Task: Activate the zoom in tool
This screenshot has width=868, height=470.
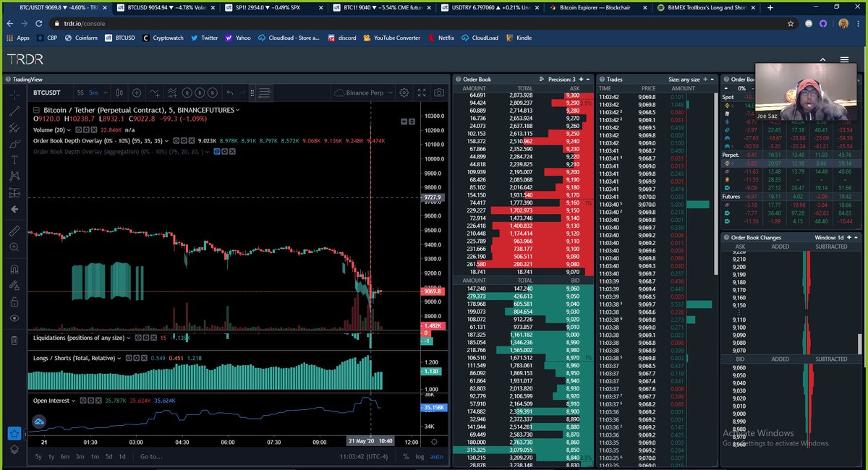Action: coord(14,247)
